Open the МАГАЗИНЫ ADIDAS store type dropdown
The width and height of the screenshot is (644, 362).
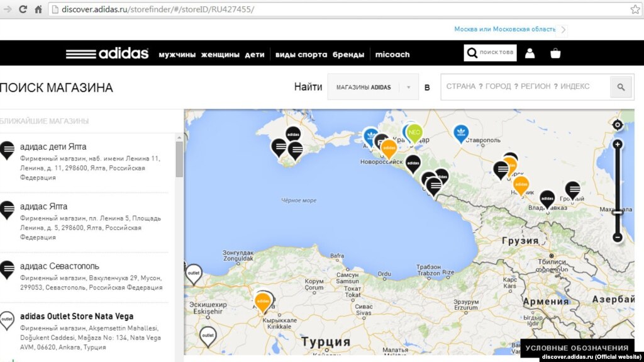coord(373,87)
